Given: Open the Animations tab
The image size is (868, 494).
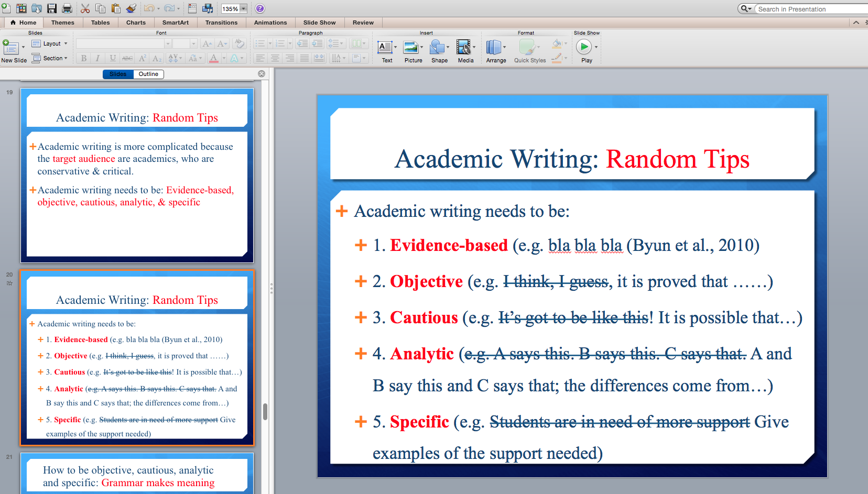Looking at the screenshot, I should (x=270, y=23).
